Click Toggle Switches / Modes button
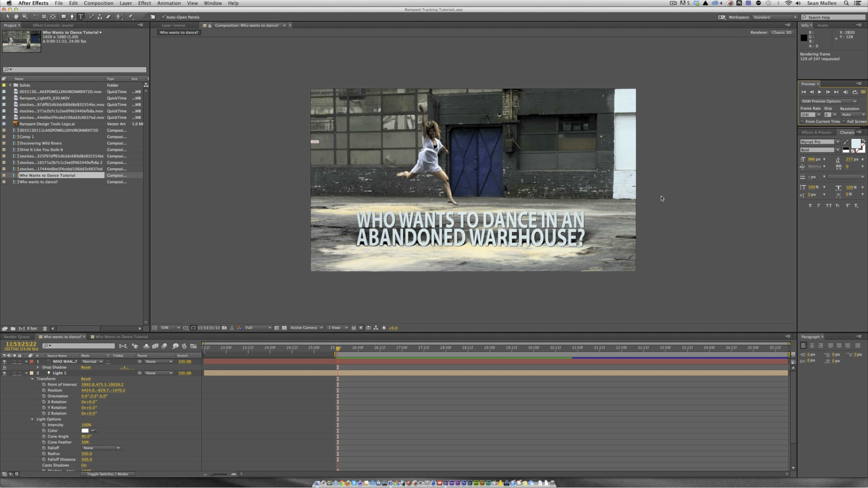 pyautogui.click(x=108, y=474)
